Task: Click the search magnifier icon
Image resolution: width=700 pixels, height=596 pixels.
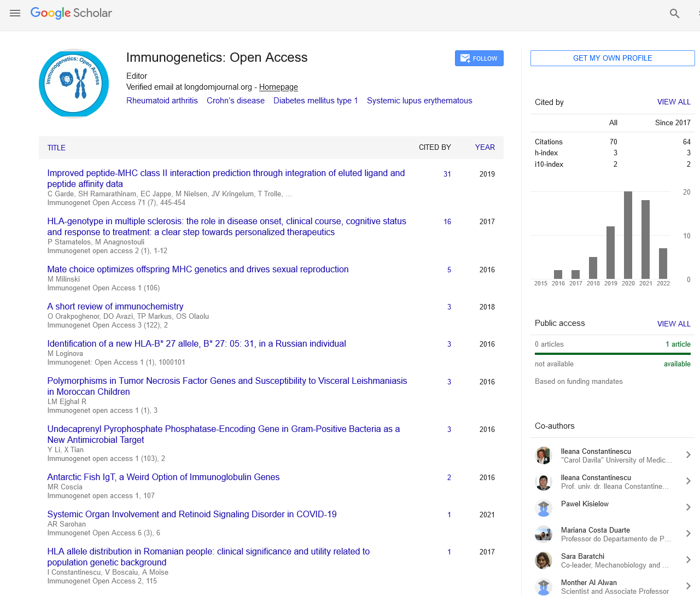Action: tap(674, 14)
